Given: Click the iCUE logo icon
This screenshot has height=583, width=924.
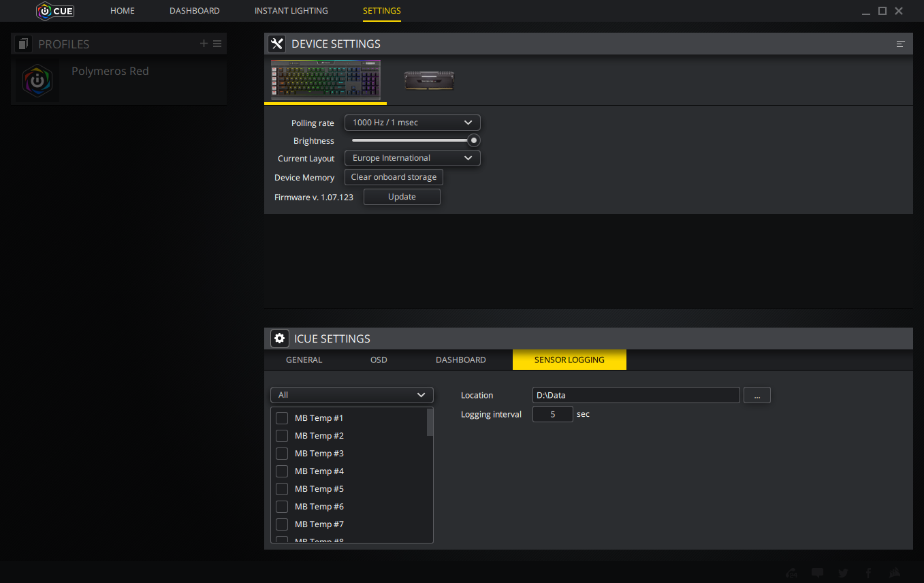Looking at the screenshot, I should 55,11.
